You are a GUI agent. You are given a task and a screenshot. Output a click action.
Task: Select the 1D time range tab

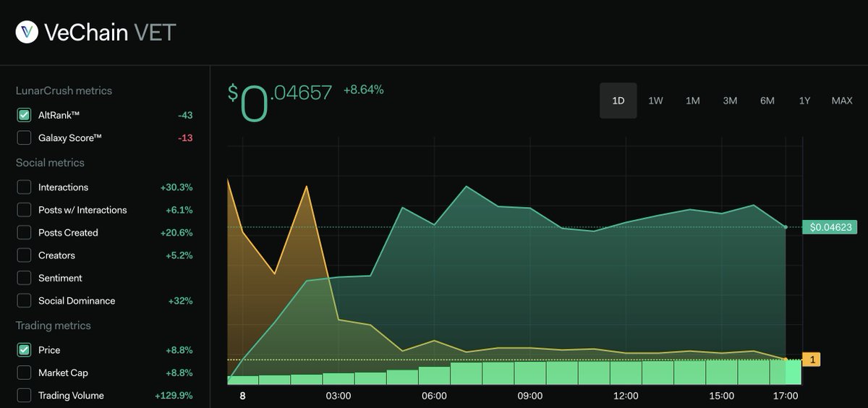click(618, 101)
